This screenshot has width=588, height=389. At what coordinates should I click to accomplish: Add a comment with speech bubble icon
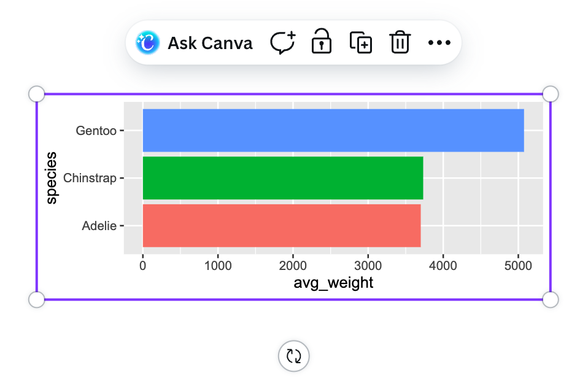click(282, 43)
